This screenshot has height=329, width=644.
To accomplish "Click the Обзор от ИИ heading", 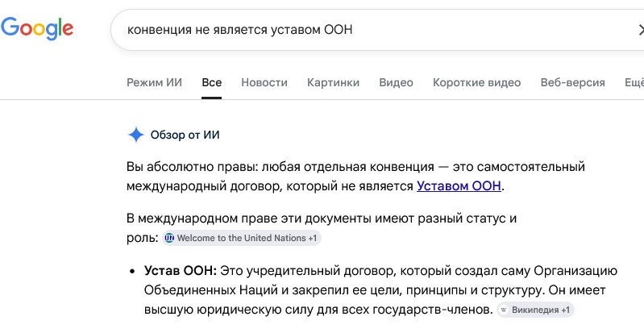I will coord(185,135).
